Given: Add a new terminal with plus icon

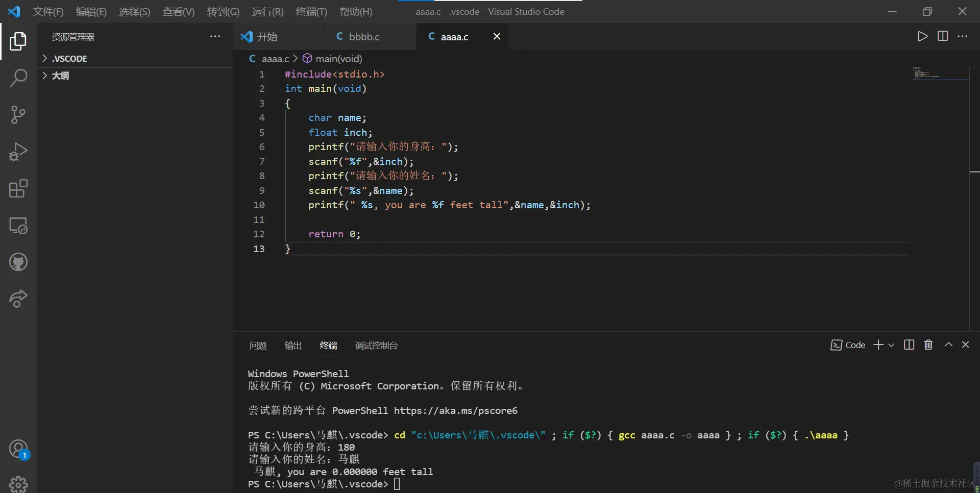Looking at the screenshot, I should [x=878, y=345].
